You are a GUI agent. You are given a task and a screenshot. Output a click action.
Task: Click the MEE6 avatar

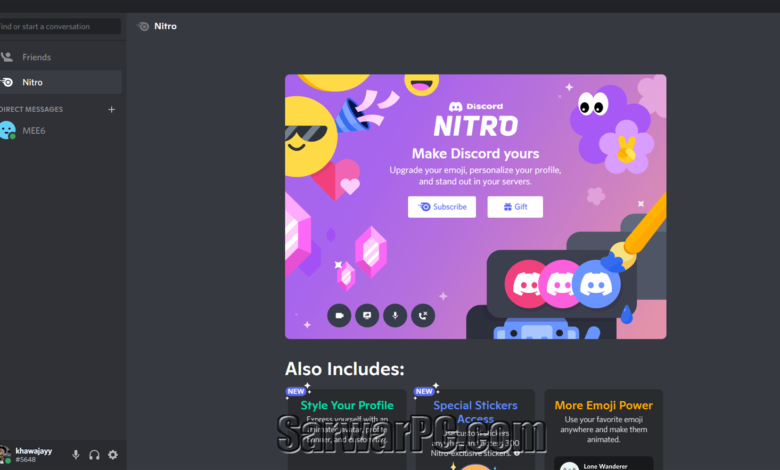(7, 130)
